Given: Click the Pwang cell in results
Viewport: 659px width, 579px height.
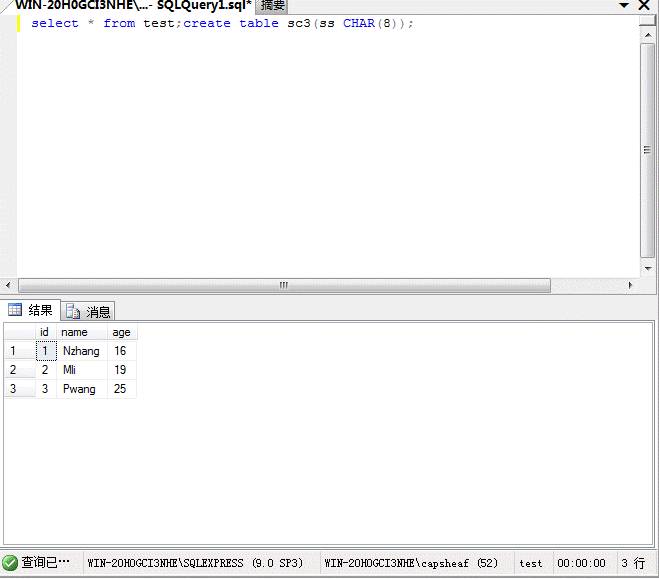Looking at the screenshot, I should [x=79, y=389].
